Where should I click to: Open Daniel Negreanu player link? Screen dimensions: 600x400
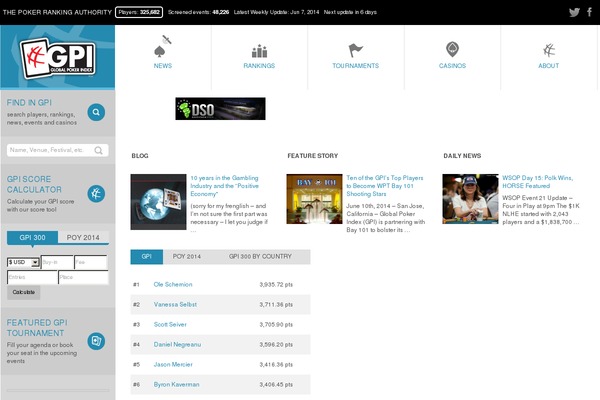[x=177, y=344]
